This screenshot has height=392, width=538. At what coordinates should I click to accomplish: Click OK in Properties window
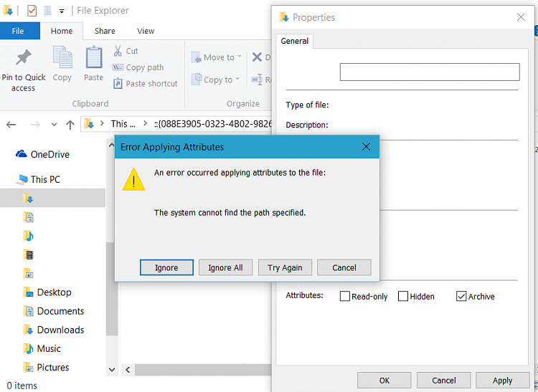tap(384, 381)
